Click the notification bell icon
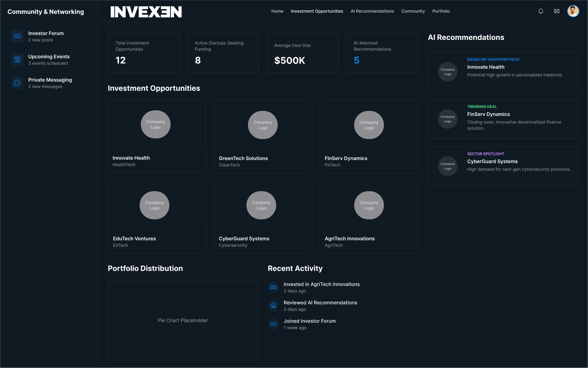The width and height of the screenshot is (588, 368). click(x=541, y=11)
